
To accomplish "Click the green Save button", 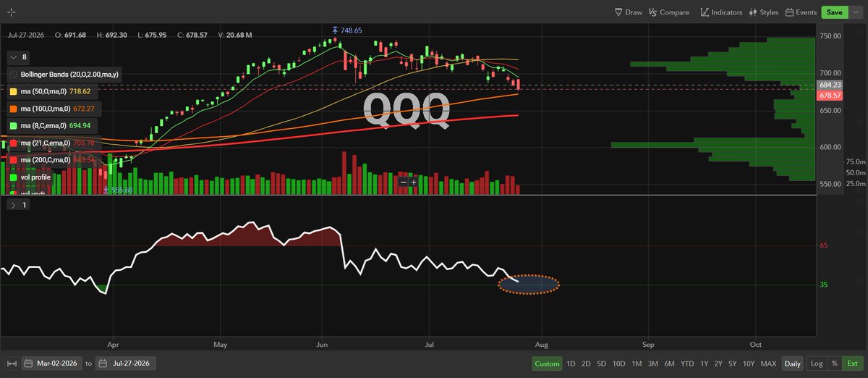I will point(834,12).
